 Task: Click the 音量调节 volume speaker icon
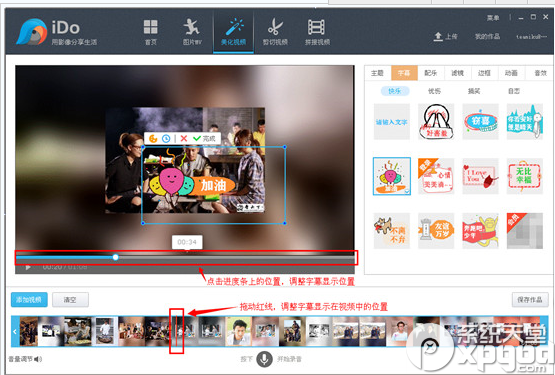(38, 359)
